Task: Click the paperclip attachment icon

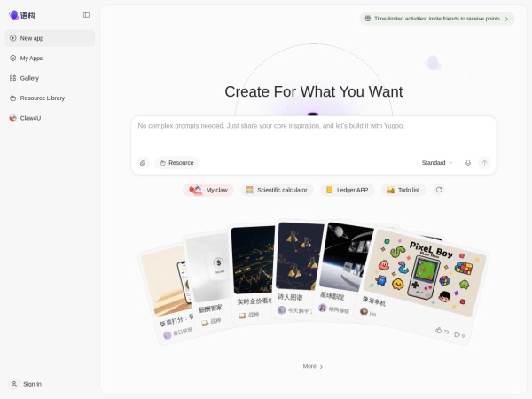Action: click(x=143, y=163)
